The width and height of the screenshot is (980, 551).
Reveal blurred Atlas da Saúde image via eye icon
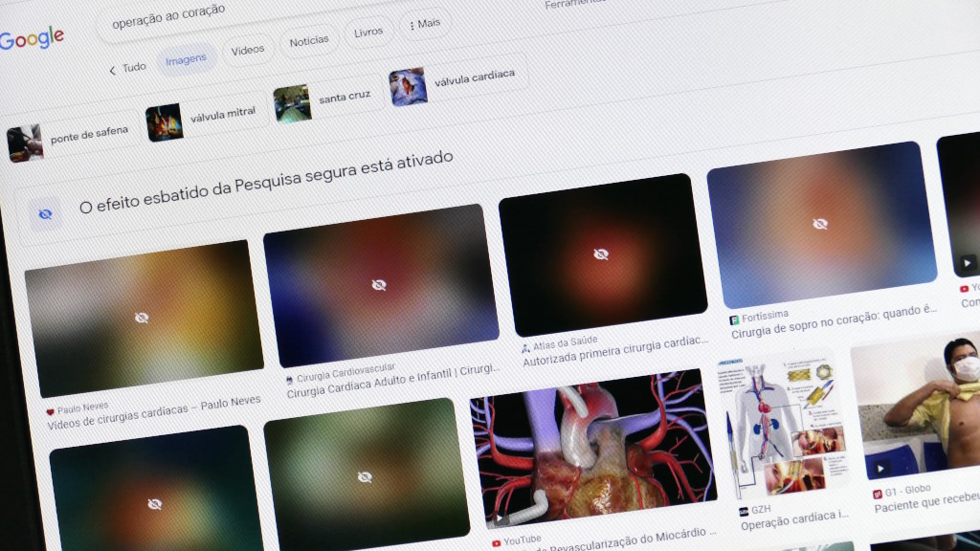coord(601,253)
